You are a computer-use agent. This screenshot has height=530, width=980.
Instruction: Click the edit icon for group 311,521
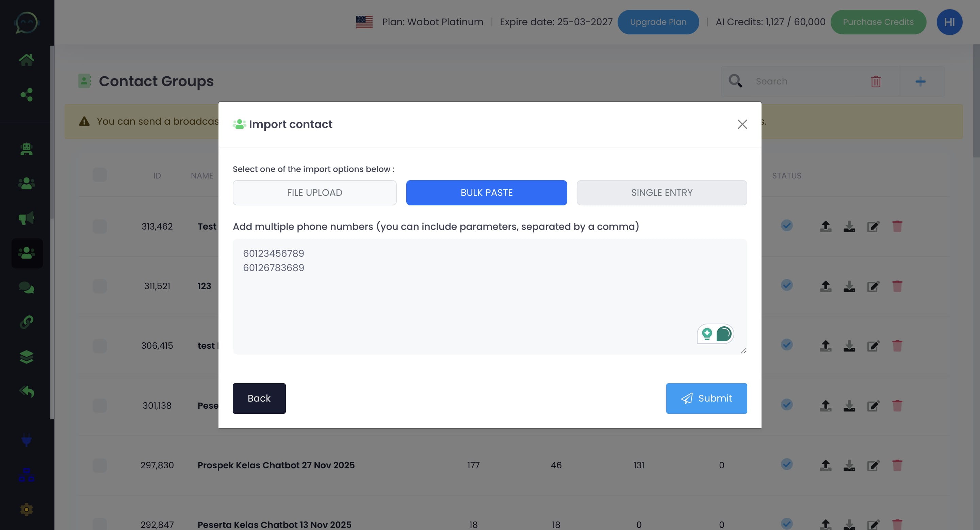(873, 286)
